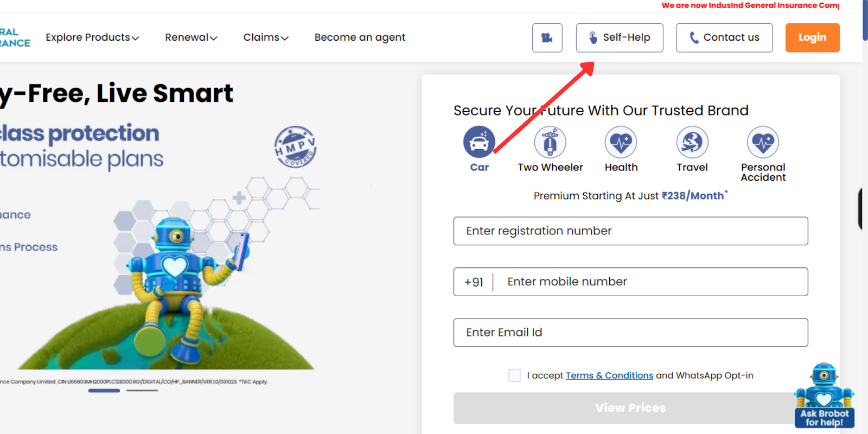Click the video camera icon in header
This screenshot has width=868, height=434.
pyautogui.click(x=547, y=37)
